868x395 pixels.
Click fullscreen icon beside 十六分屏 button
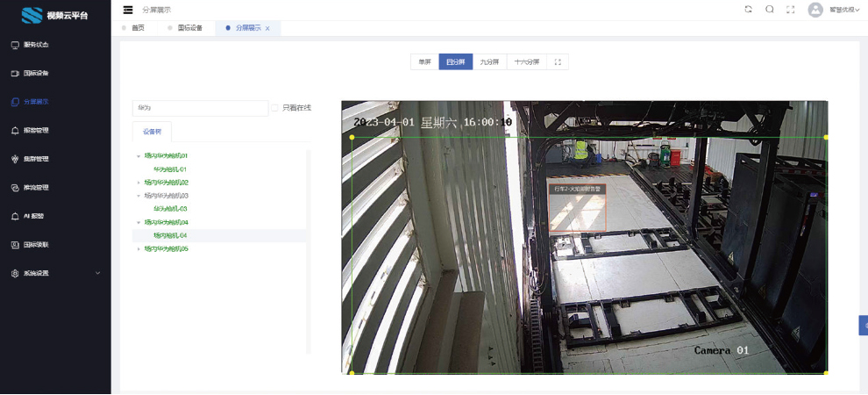coord(558,62)
